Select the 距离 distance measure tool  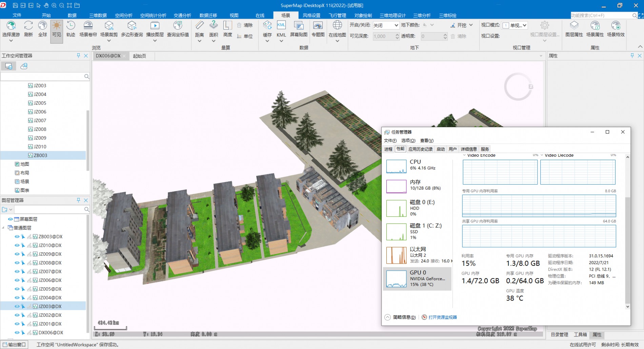(x=200, y=26)
